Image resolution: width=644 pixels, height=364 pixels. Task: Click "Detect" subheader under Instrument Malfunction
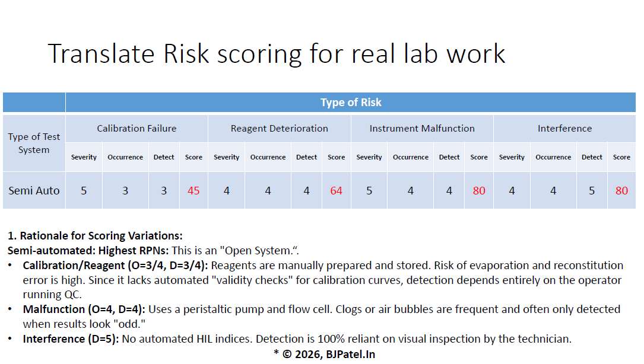coord(449,157)
